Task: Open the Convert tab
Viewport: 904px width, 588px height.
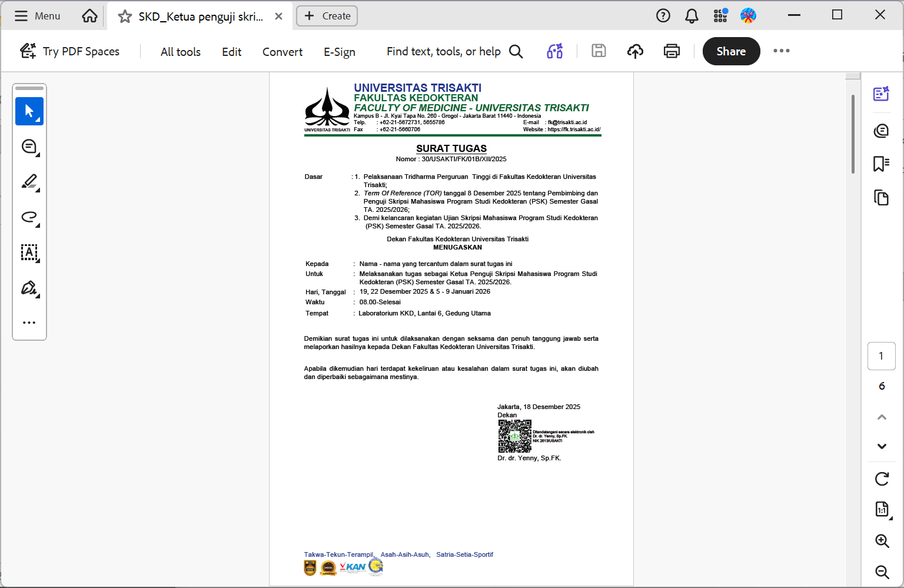Action: 282,52
